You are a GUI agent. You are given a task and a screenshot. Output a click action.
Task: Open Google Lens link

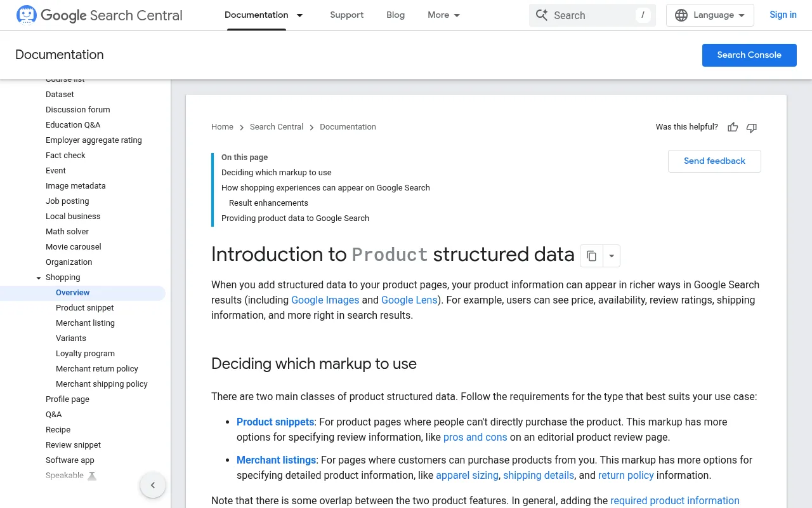[x=410, y=300]
